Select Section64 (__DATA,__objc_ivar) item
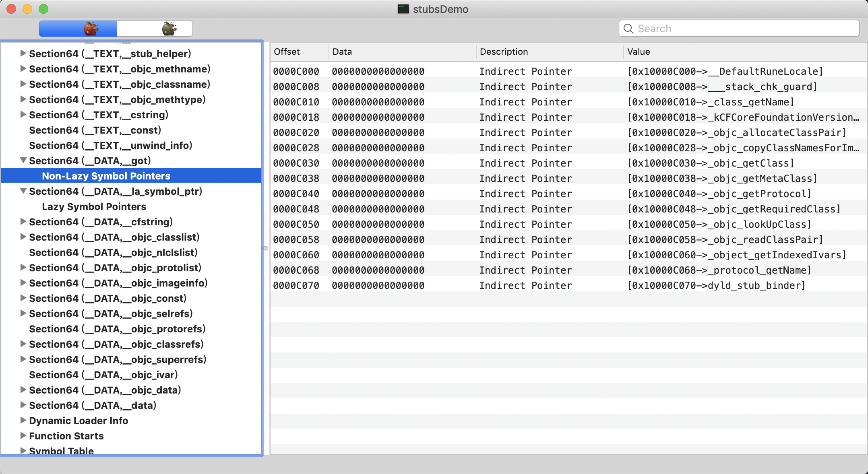Screen dimensions: 868x474 tap(103, 375)
